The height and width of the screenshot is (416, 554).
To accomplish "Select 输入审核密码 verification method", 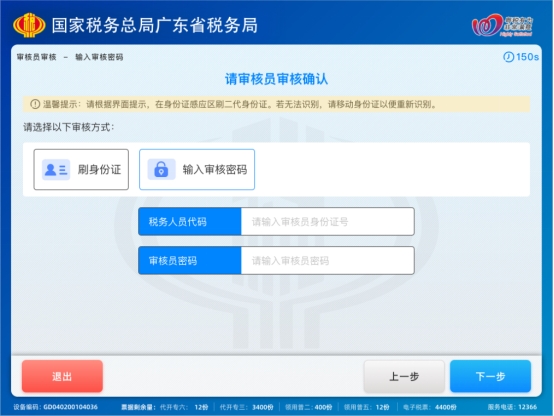I will coord(197,170).
